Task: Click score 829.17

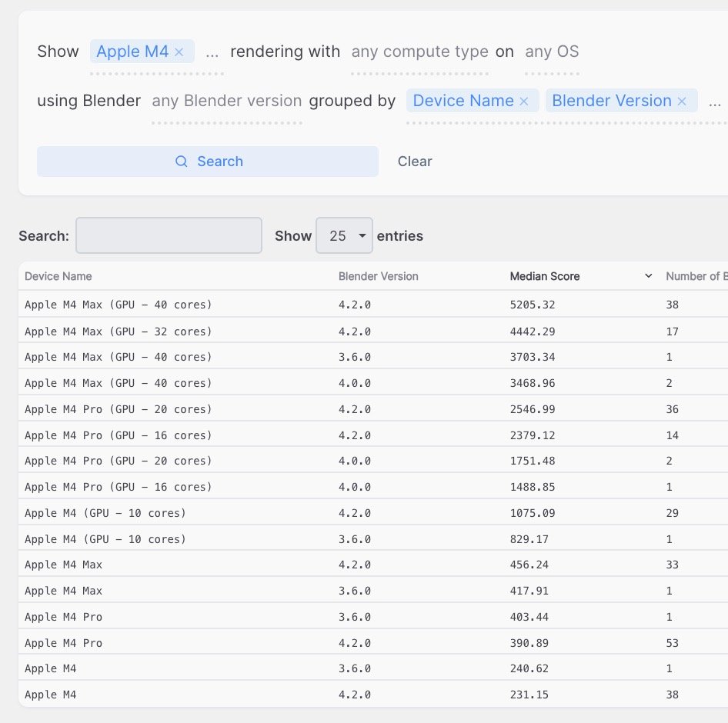Action: [529, 539]
